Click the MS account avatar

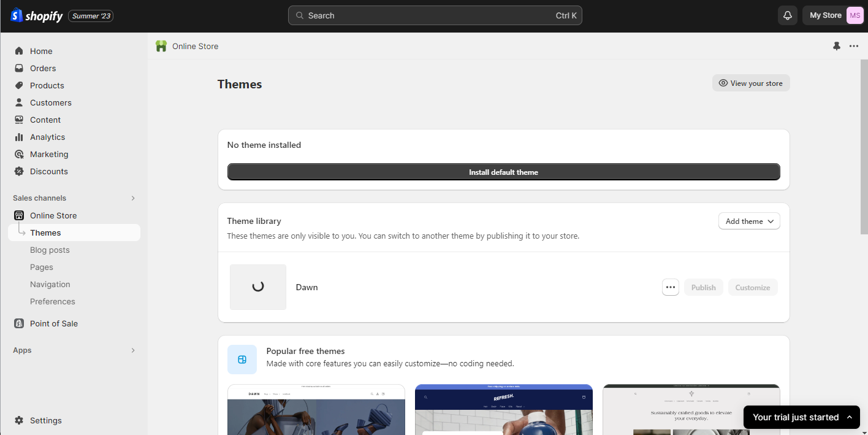point(855,15)
